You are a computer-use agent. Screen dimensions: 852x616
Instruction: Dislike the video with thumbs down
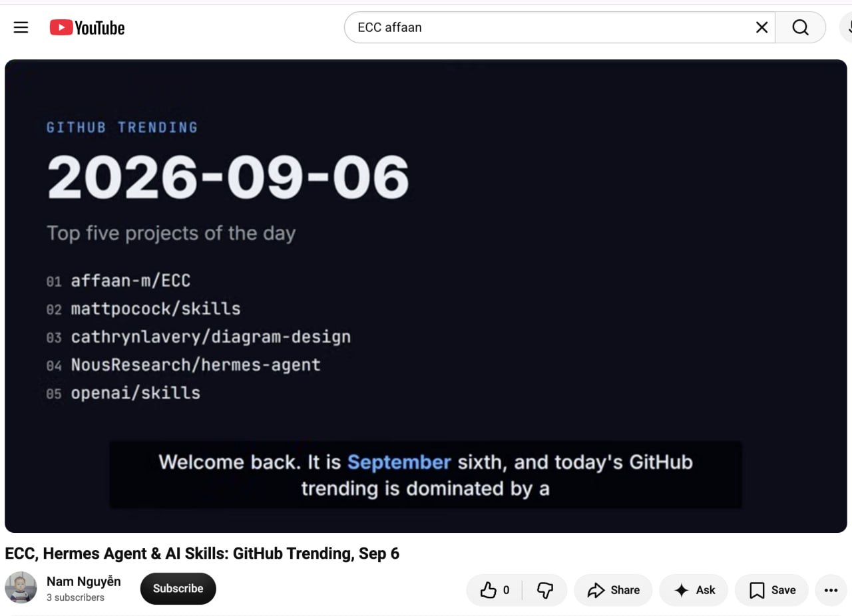click(545, 590)
